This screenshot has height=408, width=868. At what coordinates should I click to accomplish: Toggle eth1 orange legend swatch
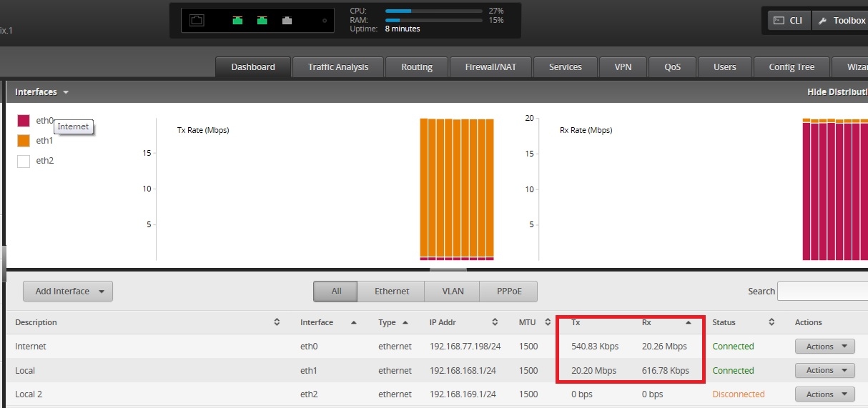point(24,141)
